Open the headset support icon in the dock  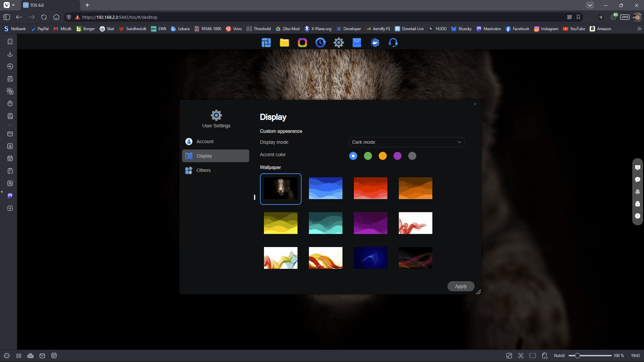pyautogui.click(x=393, y=43)
